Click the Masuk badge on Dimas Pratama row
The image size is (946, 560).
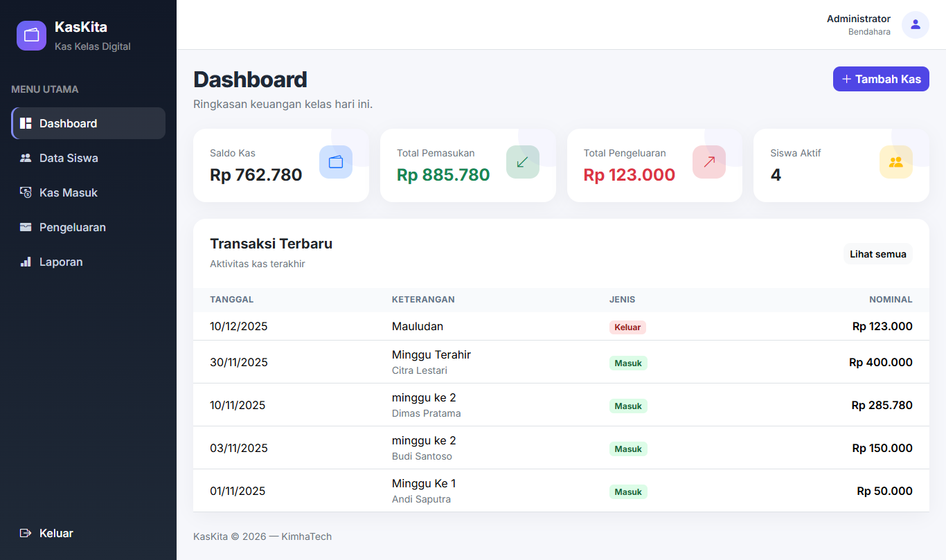click(x=628, y=406)
